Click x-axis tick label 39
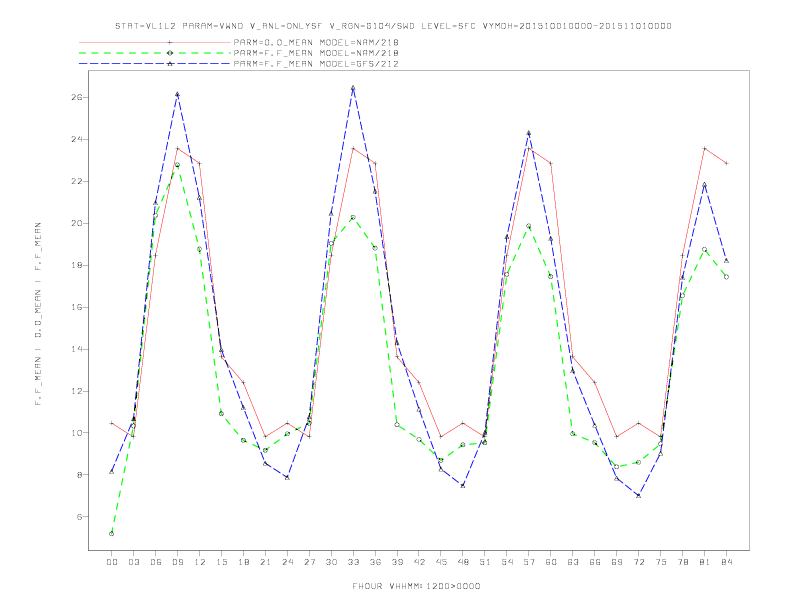The height and width of the screenshot is (612, 792). click(x=397, y=562)
